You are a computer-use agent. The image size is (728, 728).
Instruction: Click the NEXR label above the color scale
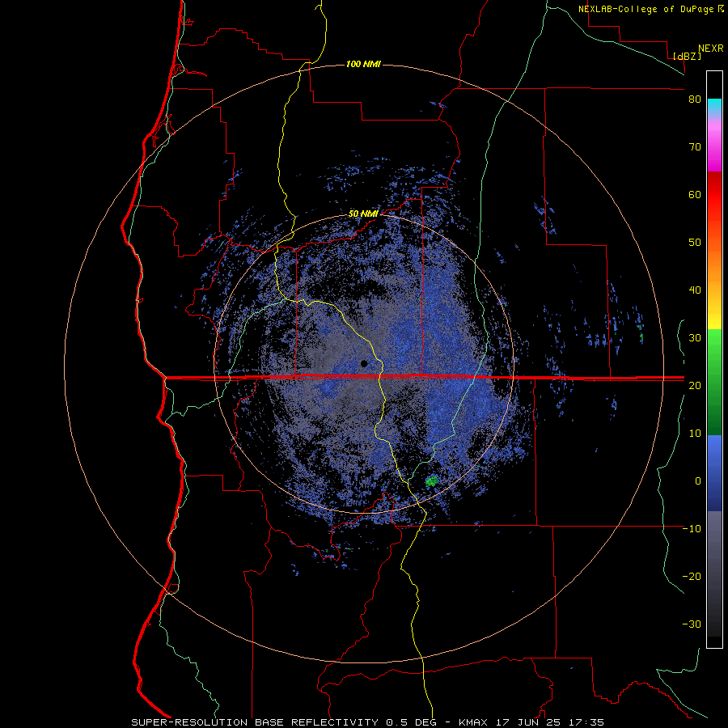(x=711, y=49)
